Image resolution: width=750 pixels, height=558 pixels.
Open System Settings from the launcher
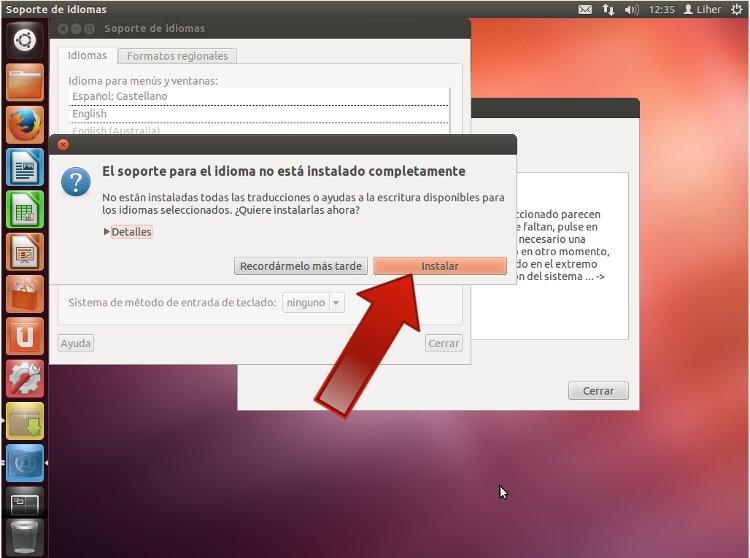[25, 379]
